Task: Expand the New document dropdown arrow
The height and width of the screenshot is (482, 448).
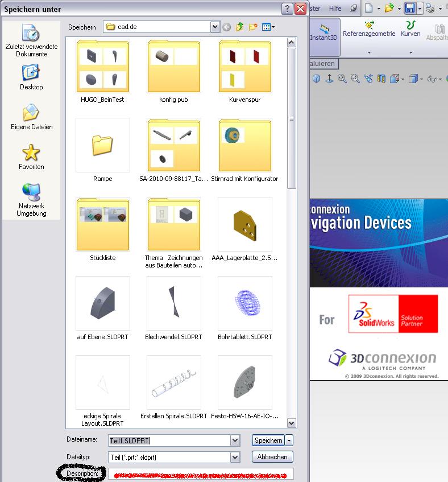Action: point(379,9)
